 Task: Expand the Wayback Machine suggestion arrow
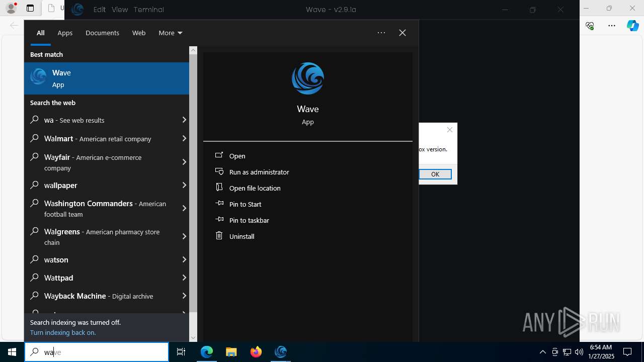[184, 296]
